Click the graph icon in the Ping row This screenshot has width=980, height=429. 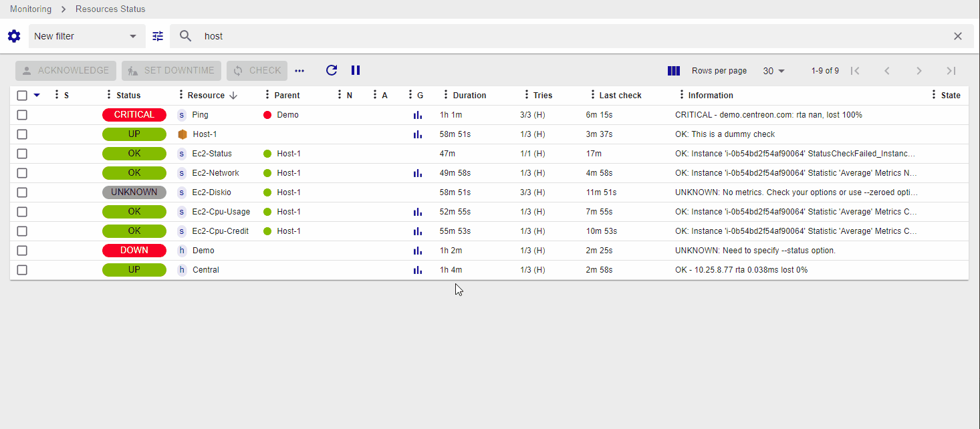418,115
